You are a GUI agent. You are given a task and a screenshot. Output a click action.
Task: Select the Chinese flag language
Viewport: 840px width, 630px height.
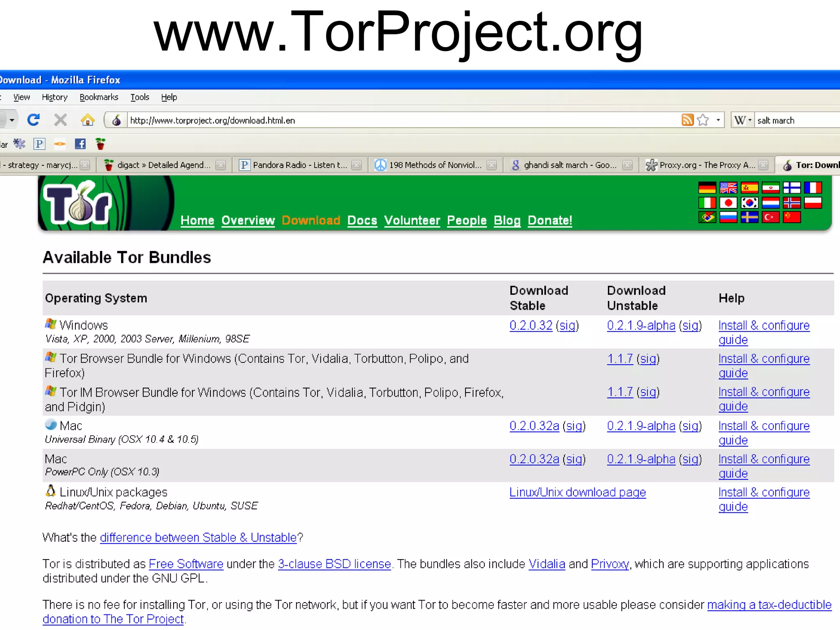(792, 217)
